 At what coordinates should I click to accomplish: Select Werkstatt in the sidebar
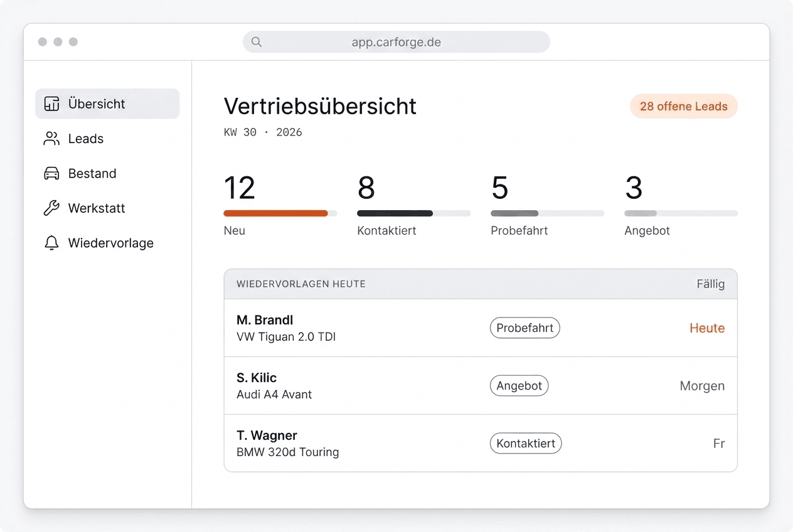coord(97,208)
